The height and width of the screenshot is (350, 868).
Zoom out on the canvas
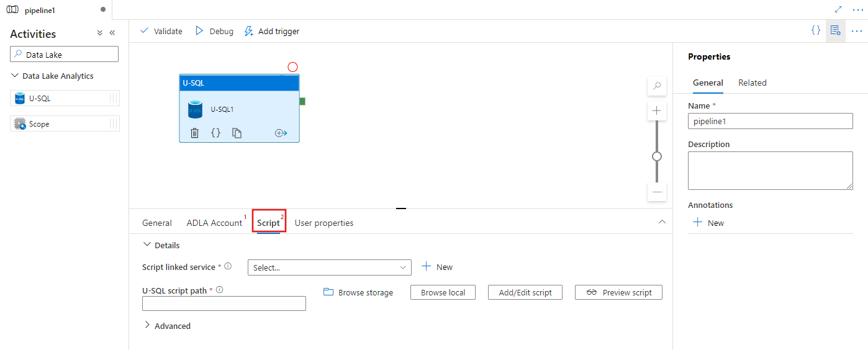657,192
